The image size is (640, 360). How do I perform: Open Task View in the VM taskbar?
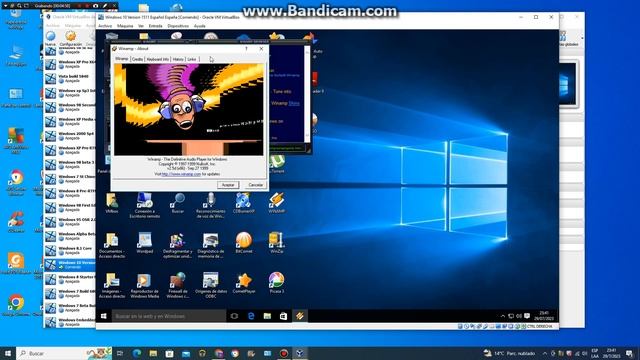234,316
